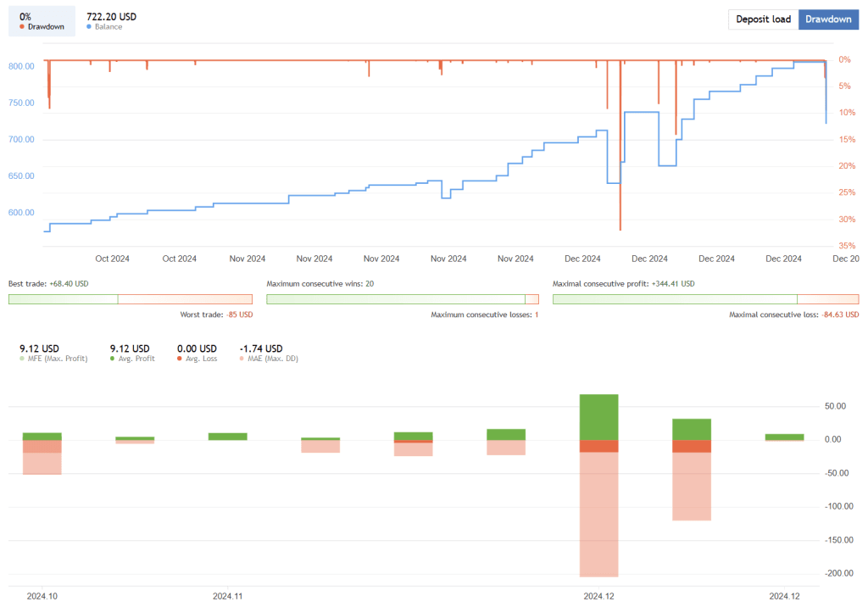Screen dimensions: 868x607
Task: Click the Worst trade: -85 USD label
Action: click(216, 315)
